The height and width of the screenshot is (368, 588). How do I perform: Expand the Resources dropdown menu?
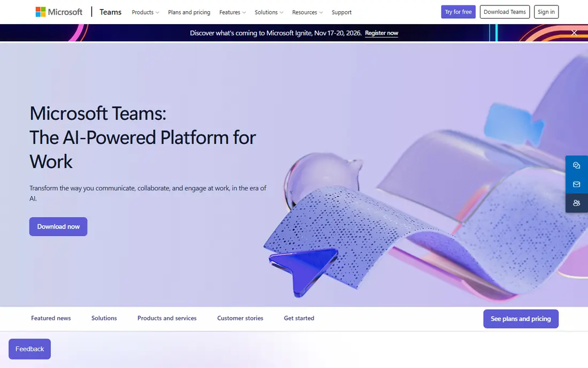coord(307,12)
